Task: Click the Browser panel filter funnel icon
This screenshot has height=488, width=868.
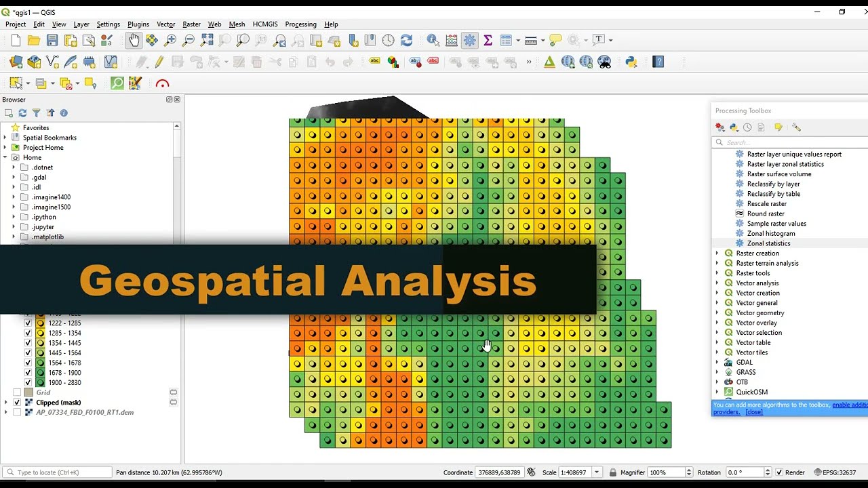Action: (x=37, y=113)
